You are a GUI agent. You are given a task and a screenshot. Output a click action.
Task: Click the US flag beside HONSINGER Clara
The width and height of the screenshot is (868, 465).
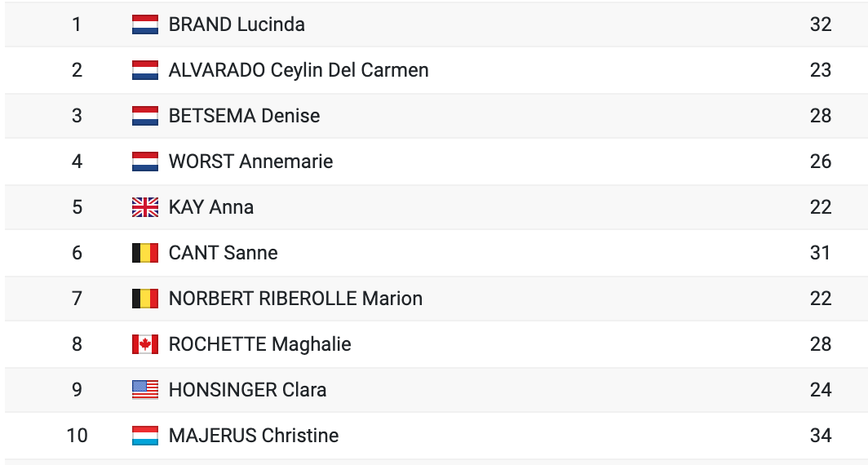[145, 390]
